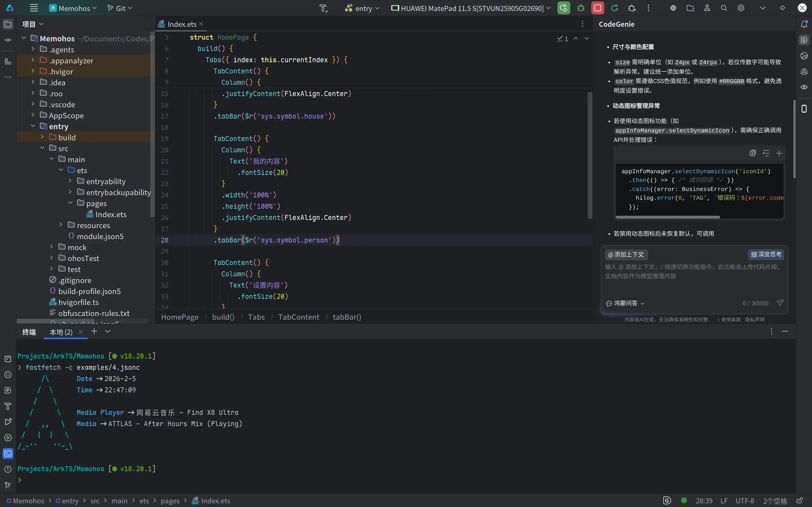The image size is (812, 507).
Task: Open the 鸿蒙问答 mode dropdown
Action: pos(625,303)
